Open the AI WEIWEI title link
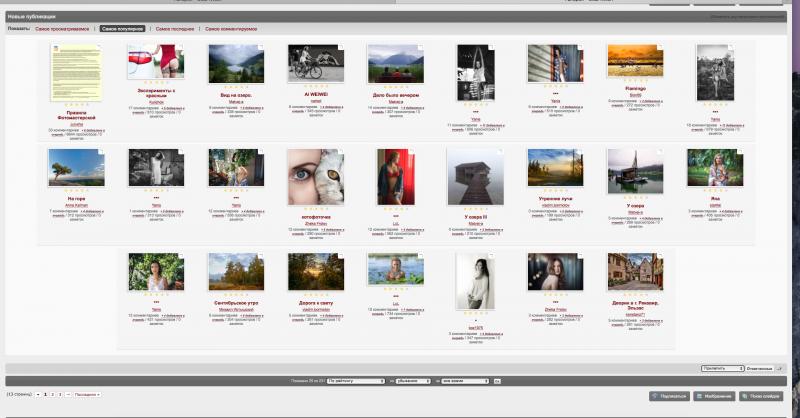The height and width of the screenshot is (418, 800). click(316, 94)
